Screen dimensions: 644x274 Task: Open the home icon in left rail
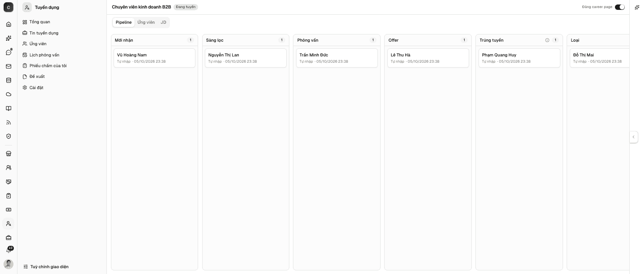point(8,24)
